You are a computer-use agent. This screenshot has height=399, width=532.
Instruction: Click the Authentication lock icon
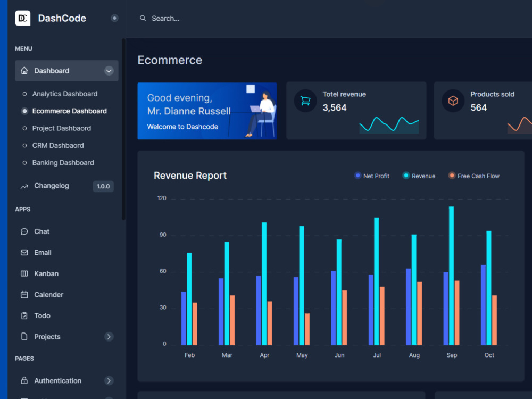pos(24,380)
